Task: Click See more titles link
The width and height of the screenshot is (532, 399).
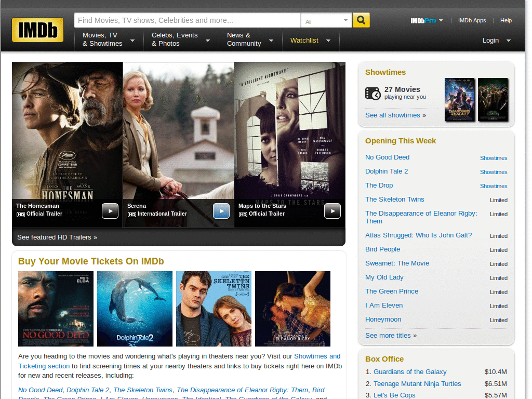Action: click(391, 335)
